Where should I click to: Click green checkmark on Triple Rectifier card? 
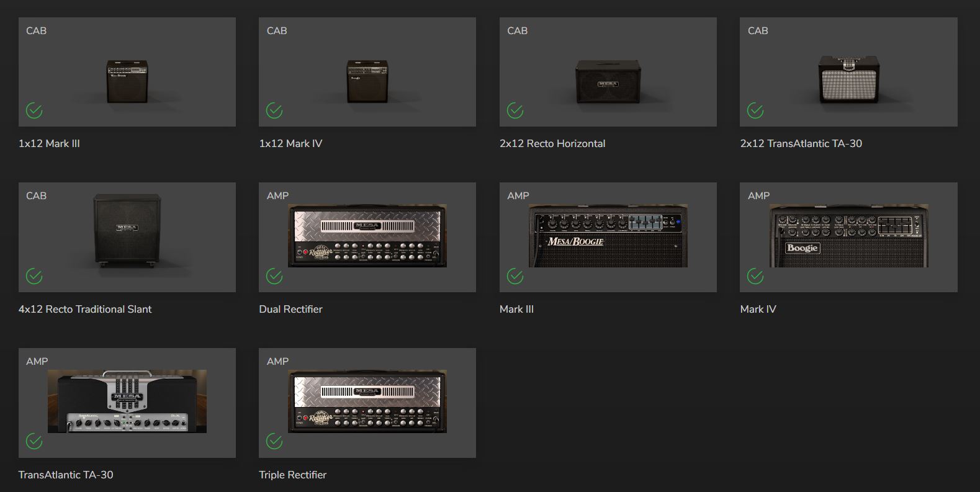(274, 441)
